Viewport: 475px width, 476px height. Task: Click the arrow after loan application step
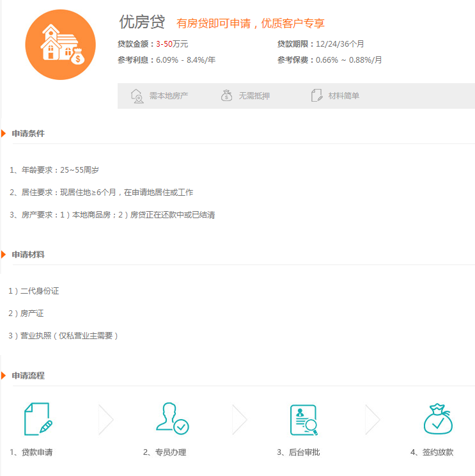click(106, 420)
